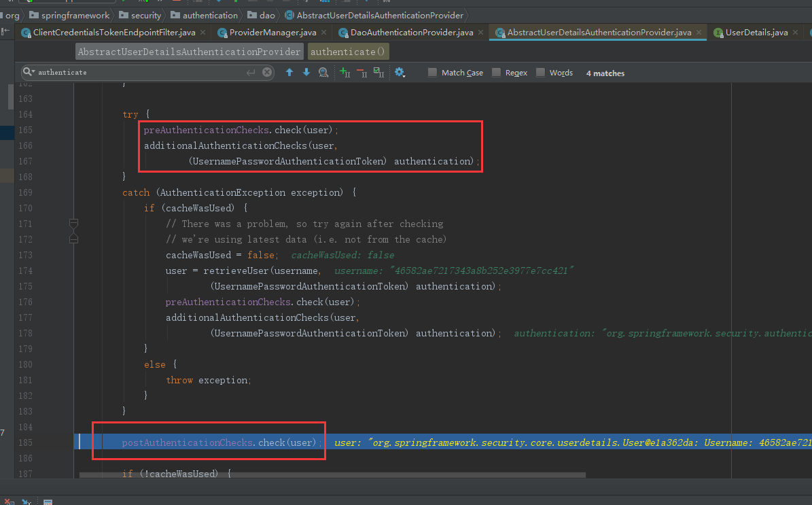
Task: Open the search filter settings gear dropdown
Action: click(x=400, y=73)
